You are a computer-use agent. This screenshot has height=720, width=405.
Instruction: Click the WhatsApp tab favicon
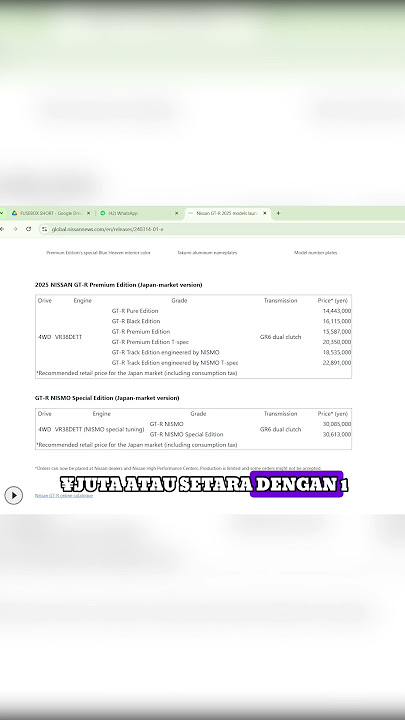coord(102,213)
